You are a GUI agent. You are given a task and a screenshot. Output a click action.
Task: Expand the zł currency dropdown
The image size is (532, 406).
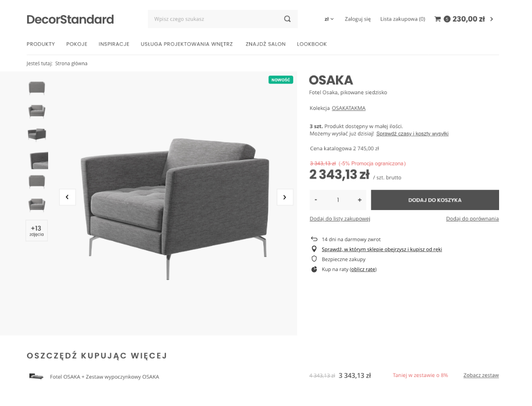[329, 19]
